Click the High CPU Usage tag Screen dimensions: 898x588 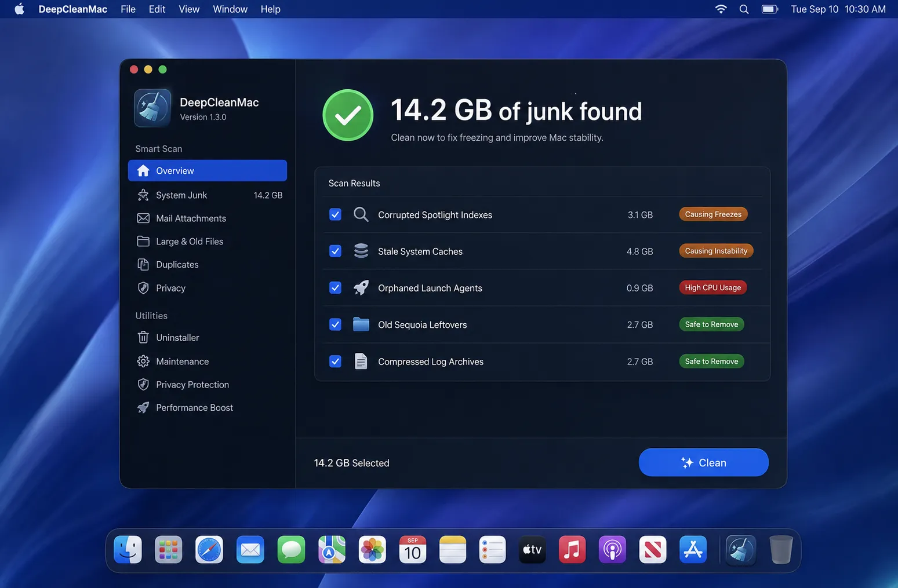tap(713, 287)
